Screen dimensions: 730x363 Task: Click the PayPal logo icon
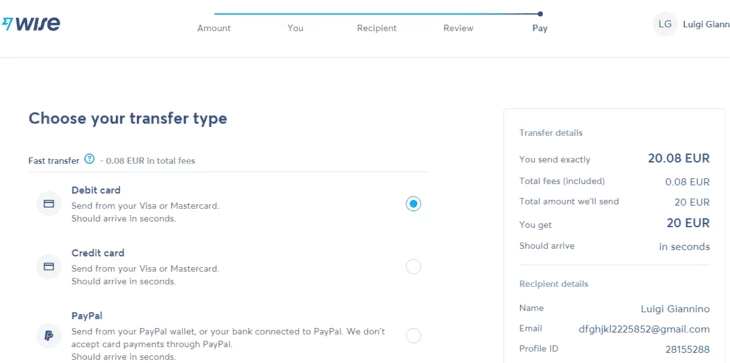click(x=49, y=336)
